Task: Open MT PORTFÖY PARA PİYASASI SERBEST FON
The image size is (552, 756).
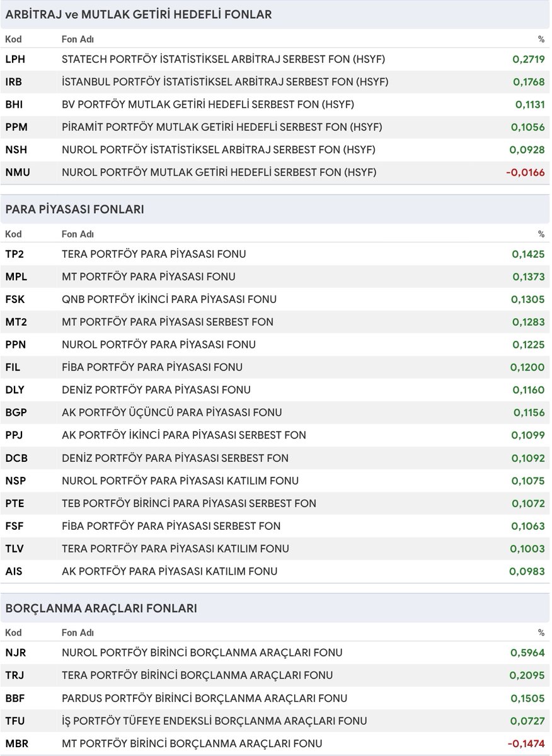Action: coord(168,322)
